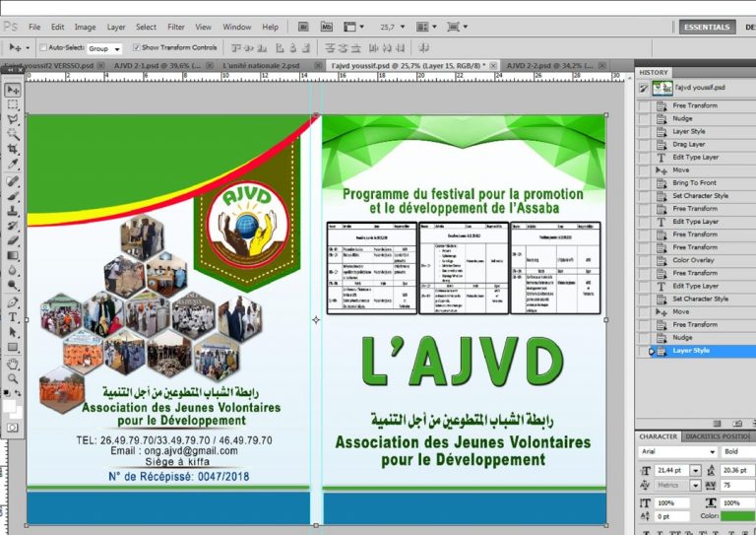Select the Horizontal Type tool
756x535 pixels.
pyautogui.click(x=13, y=317)
